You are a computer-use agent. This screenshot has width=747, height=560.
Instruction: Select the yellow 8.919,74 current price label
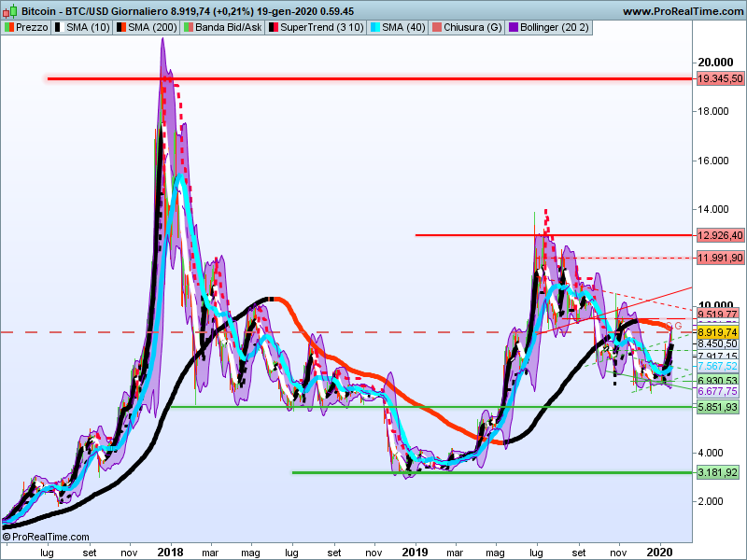coord(718,332)
